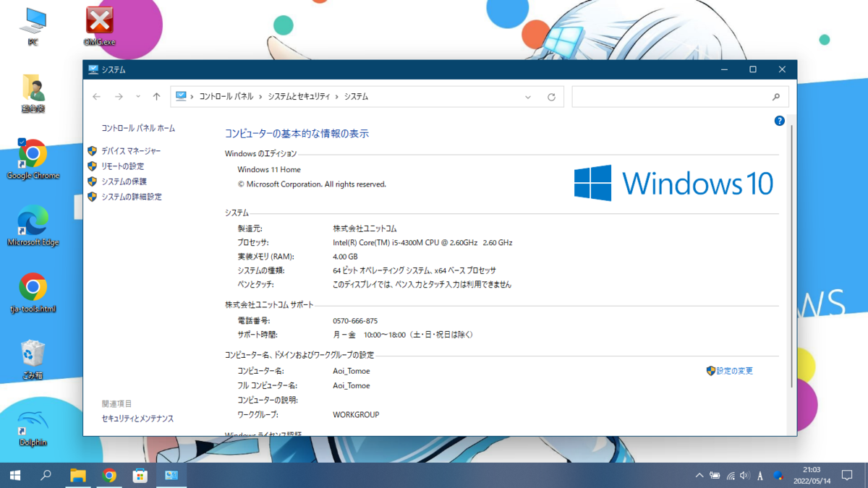Select the OMG.exe desktop icon
The width and height of the screenshot is (868, 488).
tap(99, 27)
